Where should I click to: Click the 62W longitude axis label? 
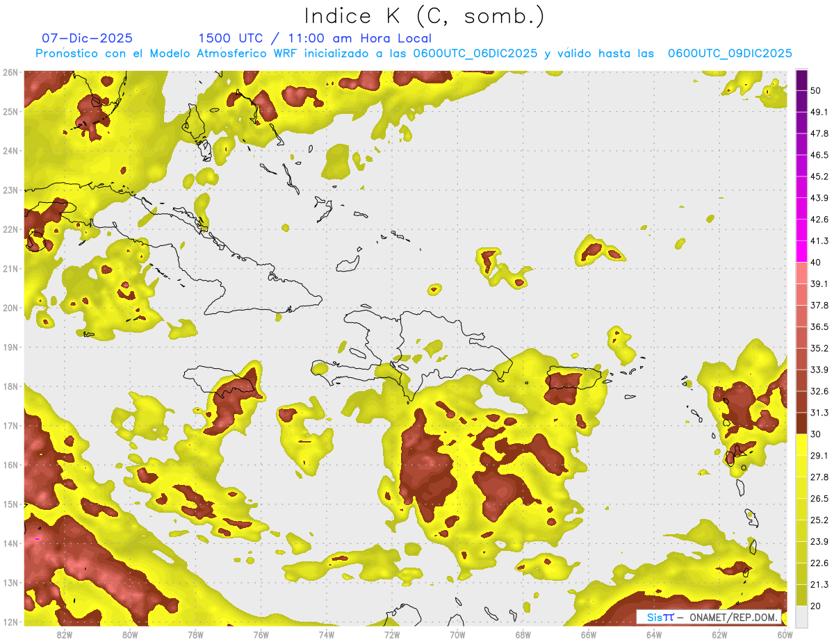click(719, 634)
